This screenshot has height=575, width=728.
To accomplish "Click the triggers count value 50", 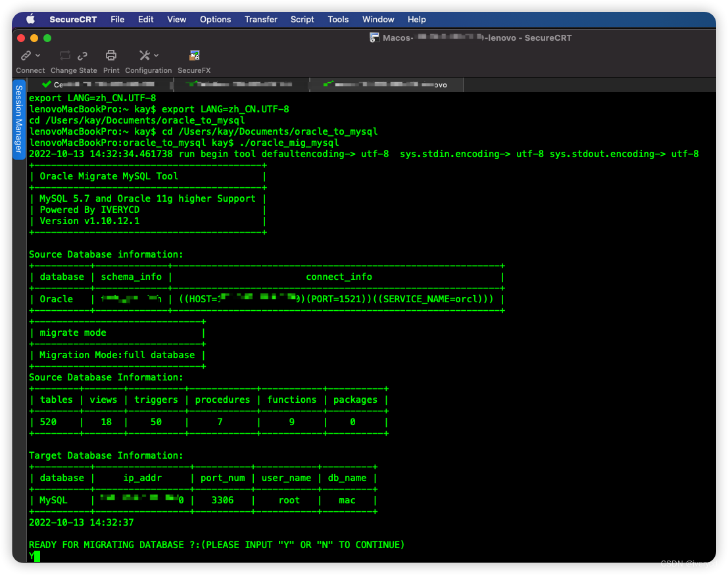I will (156, 422).
